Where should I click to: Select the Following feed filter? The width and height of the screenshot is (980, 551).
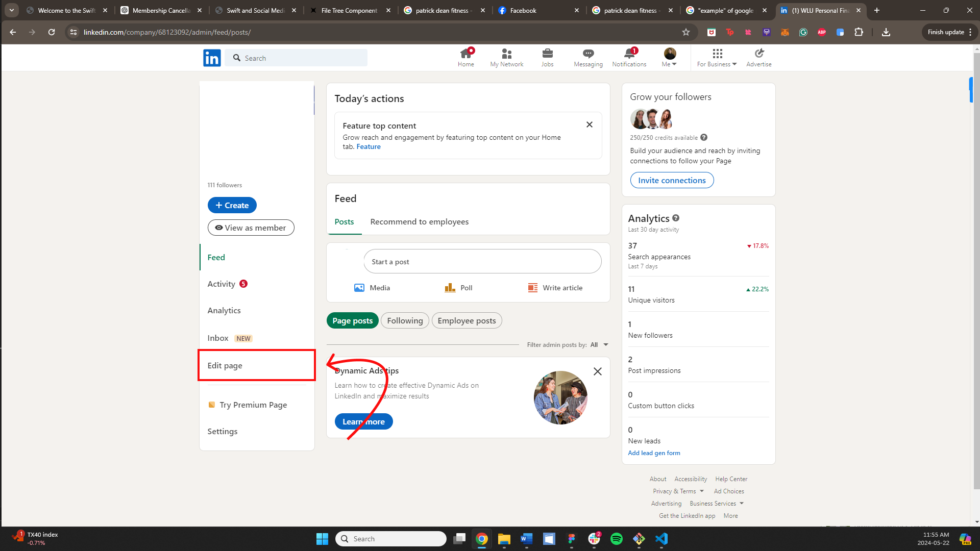(x=405, y=320)
